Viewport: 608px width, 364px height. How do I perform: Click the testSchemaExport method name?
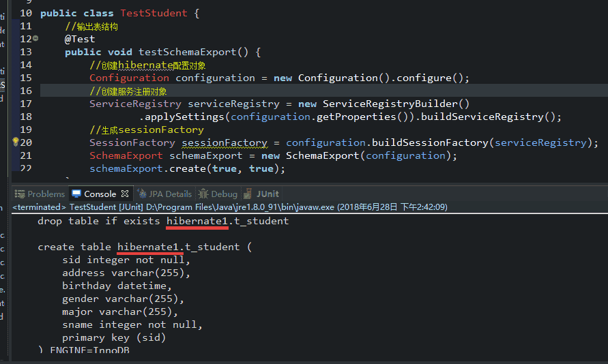(187, 52)
